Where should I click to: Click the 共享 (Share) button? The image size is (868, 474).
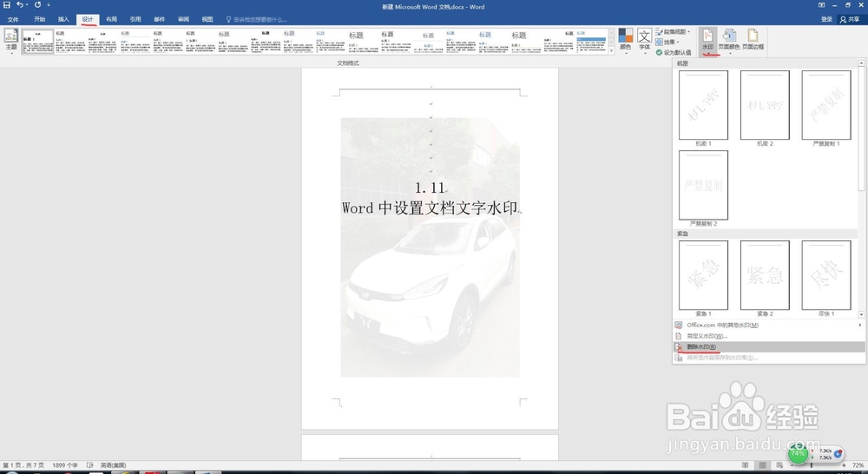(x=851, y=19)
